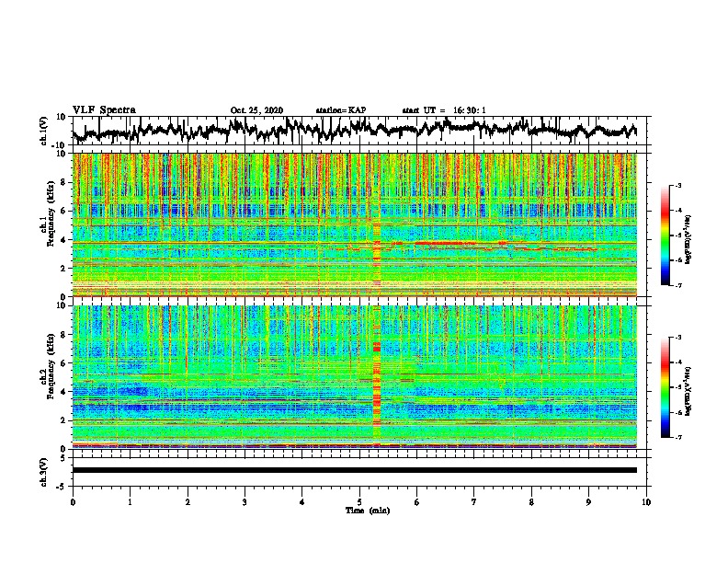Click time-axis tick label "6"
This screenshot has width=728, height=563.
[x=417, y=502]
